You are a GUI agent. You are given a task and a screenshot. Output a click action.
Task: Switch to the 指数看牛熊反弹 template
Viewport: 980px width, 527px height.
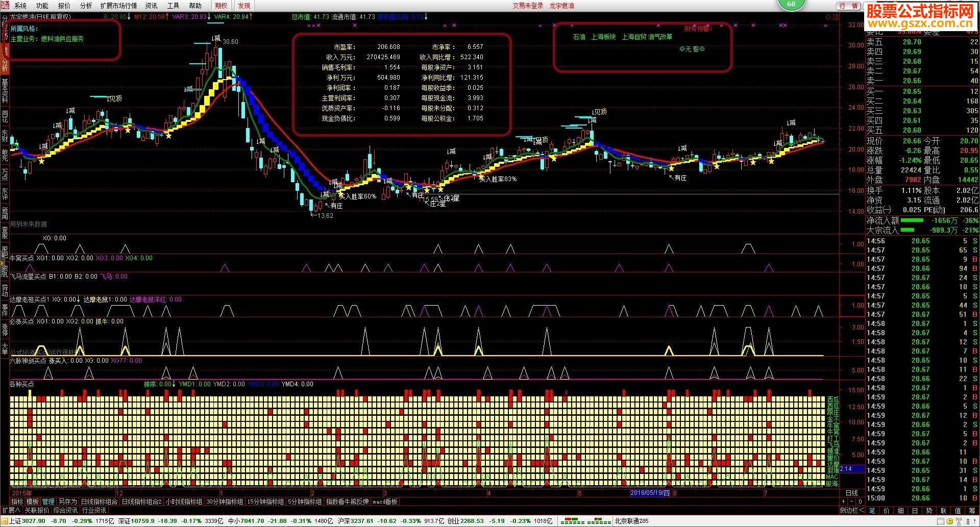pos(347,502)
